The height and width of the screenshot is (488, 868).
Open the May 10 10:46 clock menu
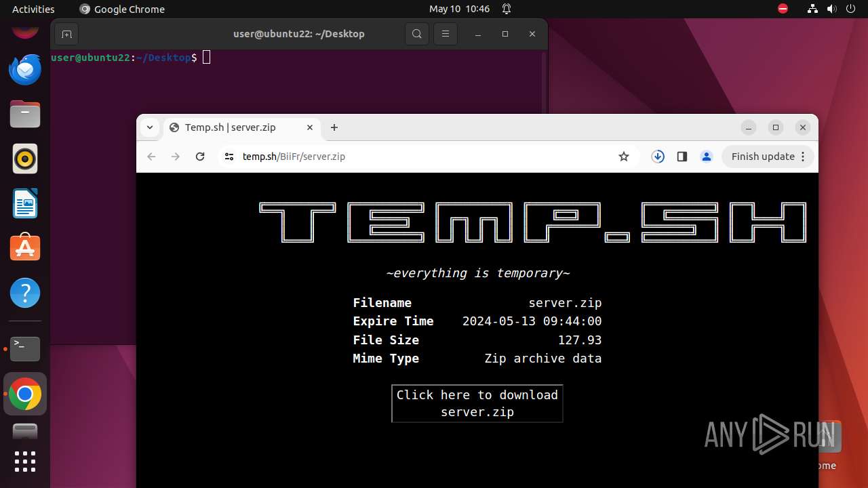coord(459,9)
